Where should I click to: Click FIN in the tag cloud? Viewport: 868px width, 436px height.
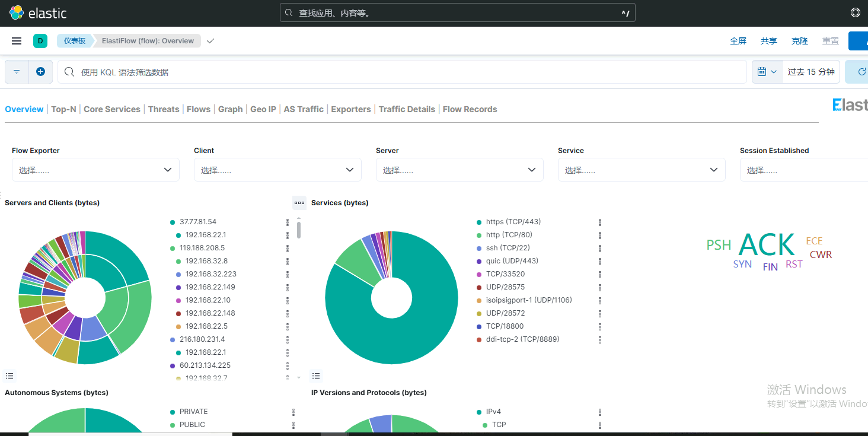[x=770, y=267]
